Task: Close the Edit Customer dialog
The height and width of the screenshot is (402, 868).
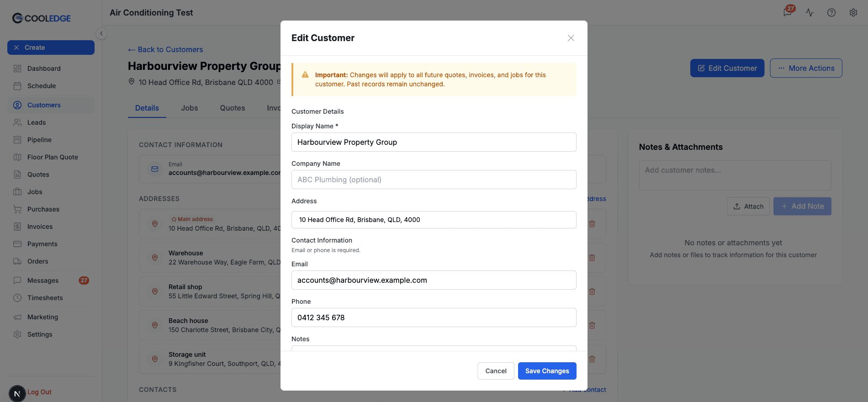Action: tap(571, 38)
